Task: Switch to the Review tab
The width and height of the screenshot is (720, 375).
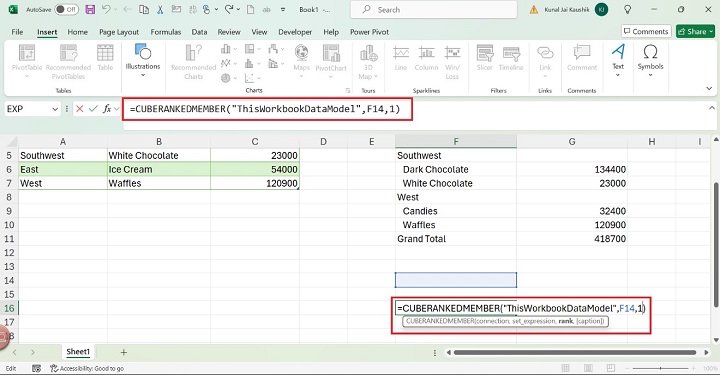Action: (x=229, y=32)
